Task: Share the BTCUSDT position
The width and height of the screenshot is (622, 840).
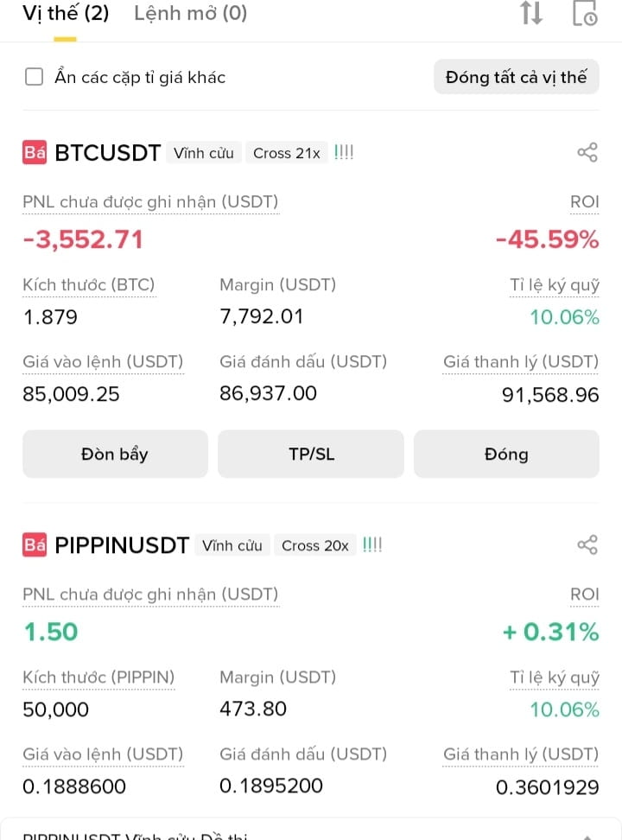Action: tap(587, 153)
